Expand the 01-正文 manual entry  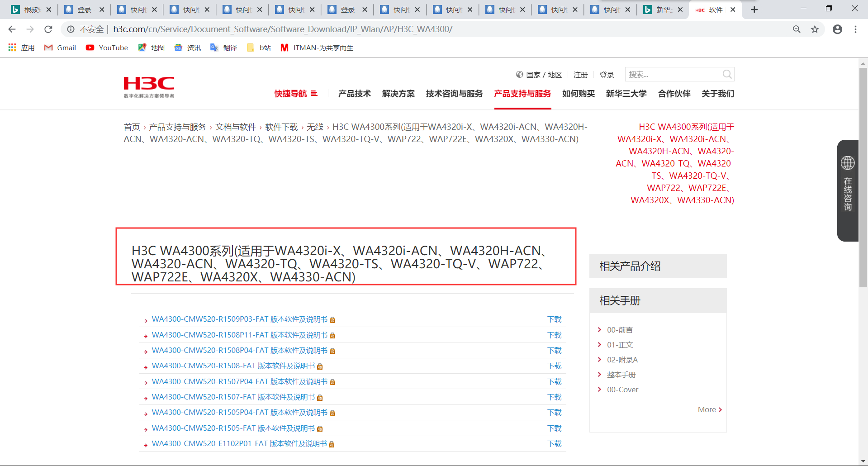[620, 345]
